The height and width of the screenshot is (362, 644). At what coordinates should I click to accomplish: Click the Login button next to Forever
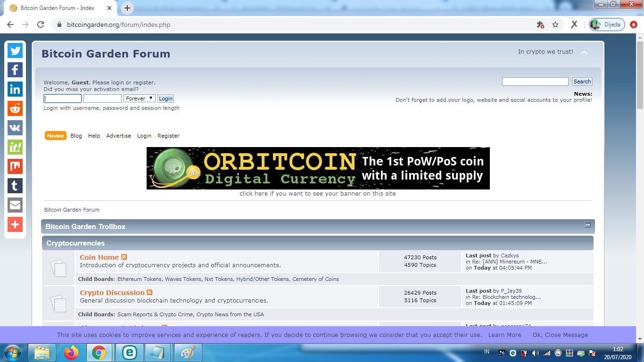(165, 99)
